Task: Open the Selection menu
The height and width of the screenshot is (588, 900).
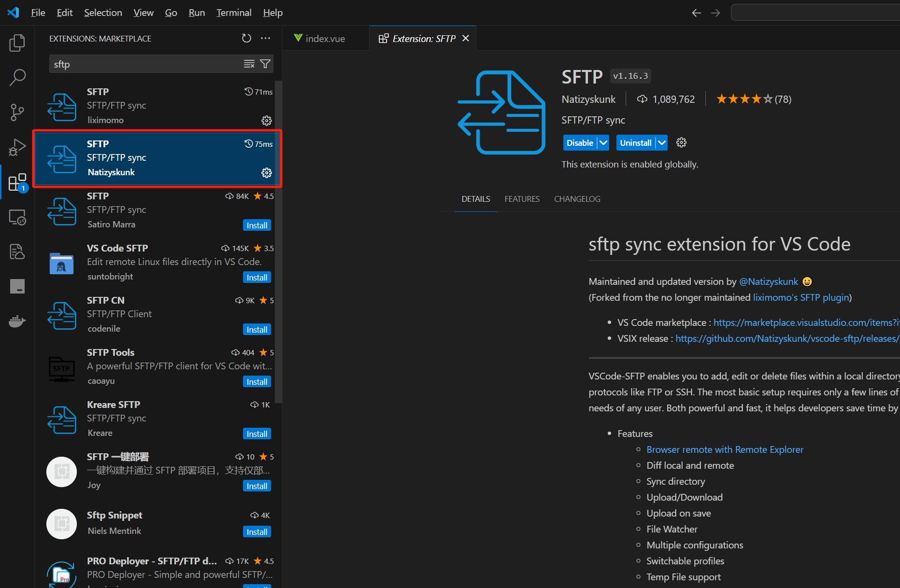Action: (103, 13)
